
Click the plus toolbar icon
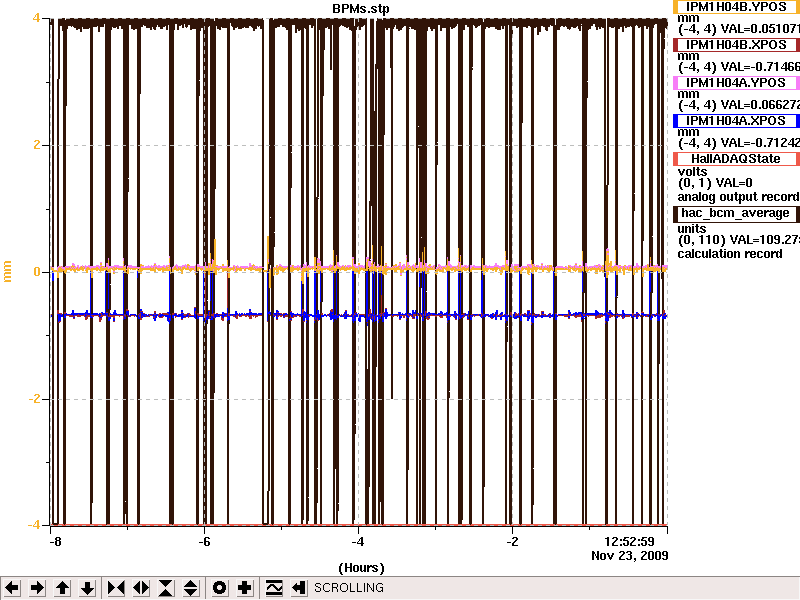[244, 588]
